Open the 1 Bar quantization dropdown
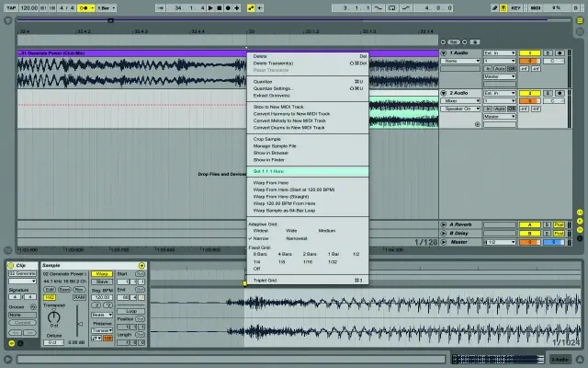This screenshot has width=588, height=368. 107,8
